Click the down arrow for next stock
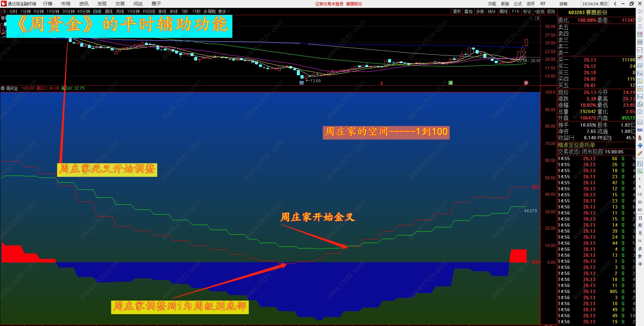The image size is (644, 326). click(x=640, y=27)
